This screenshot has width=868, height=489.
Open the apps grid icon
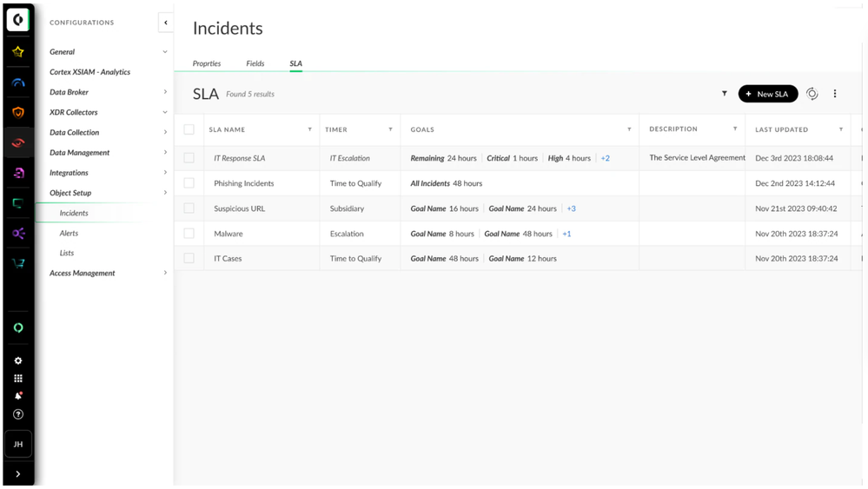pos(17,379)
